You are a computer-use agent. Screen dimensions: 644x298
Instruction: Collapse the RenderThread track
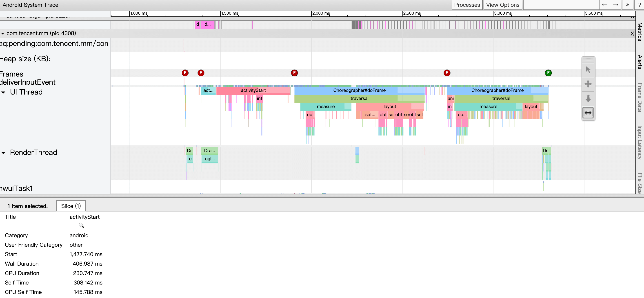(x=3, y=153)
